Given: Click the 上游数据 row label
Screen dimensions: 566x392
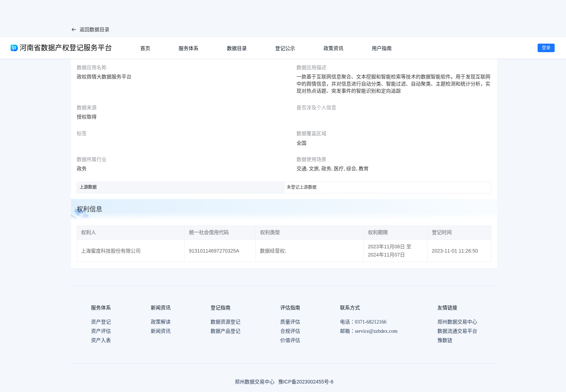Looking at the screenshot, I should coord(180,187).
